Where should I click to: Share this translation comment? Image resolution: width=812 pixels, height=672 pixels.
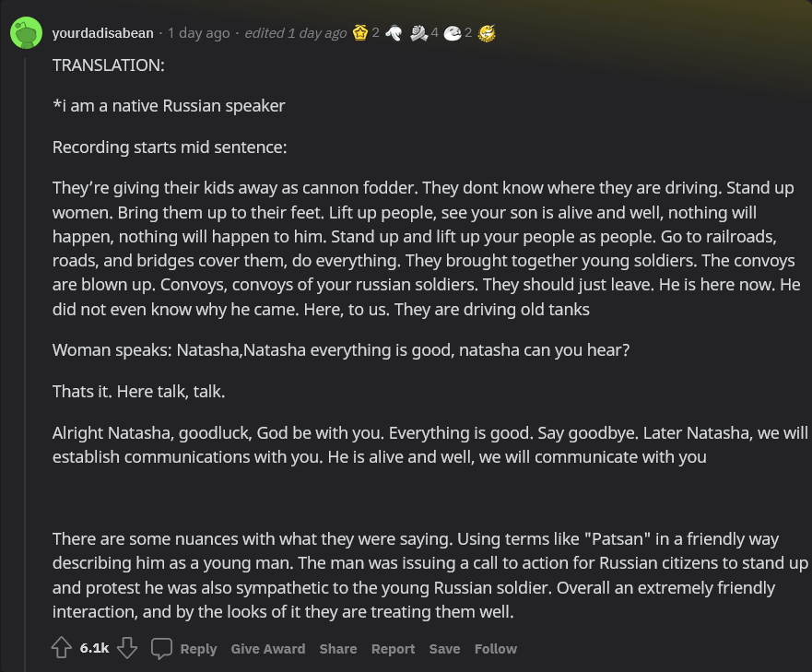point(337,649)
